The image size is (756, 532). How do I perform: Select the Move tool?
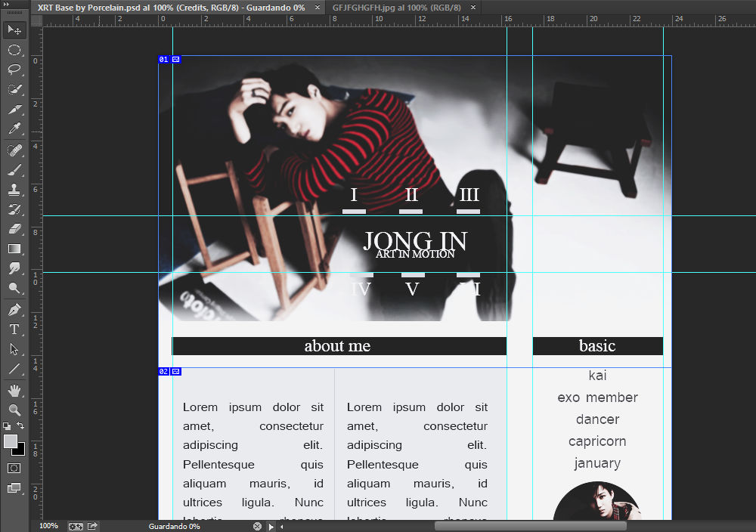[x=14, y=30]
